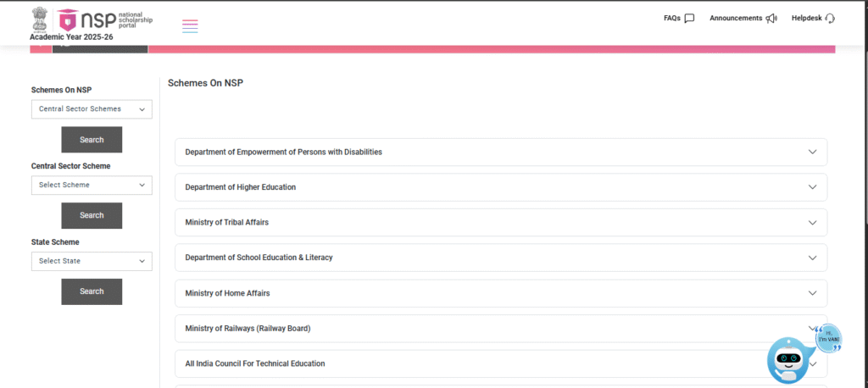The image size is (868, 388).
Task: Click the FAQs chat bubble icon
Action: 689,19
